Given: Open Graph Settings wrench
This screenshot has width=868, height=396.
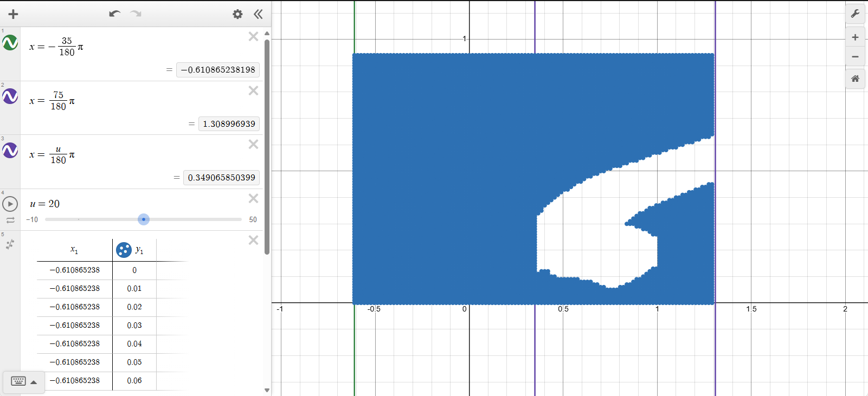Looking at the screenshot, I should [x=855, y=14].
